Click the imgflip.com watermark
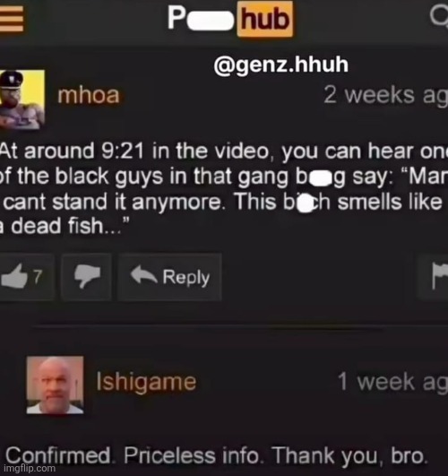This screenshot has height=476, width=448. [30, 469]
